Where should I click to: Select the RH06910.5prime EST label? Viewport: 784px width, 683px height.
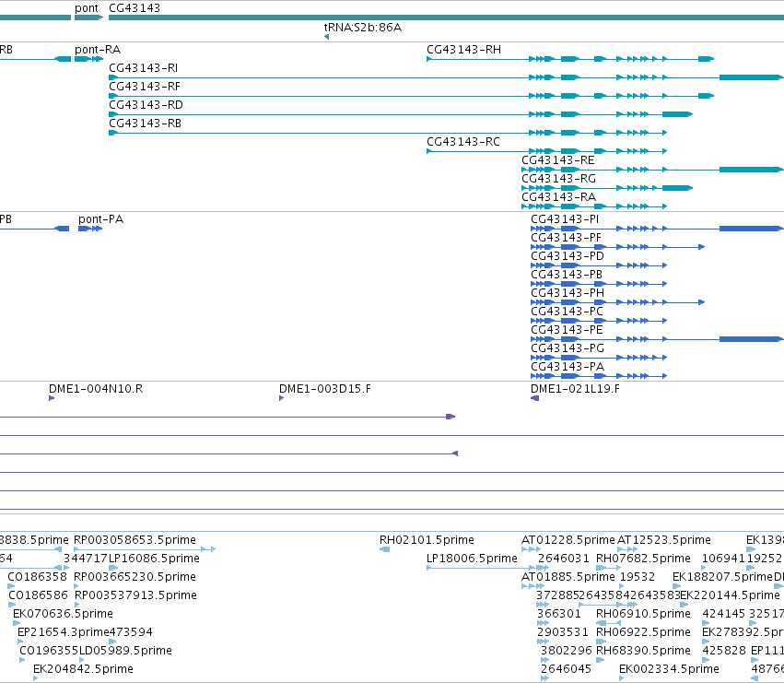[x=643, y=614]
